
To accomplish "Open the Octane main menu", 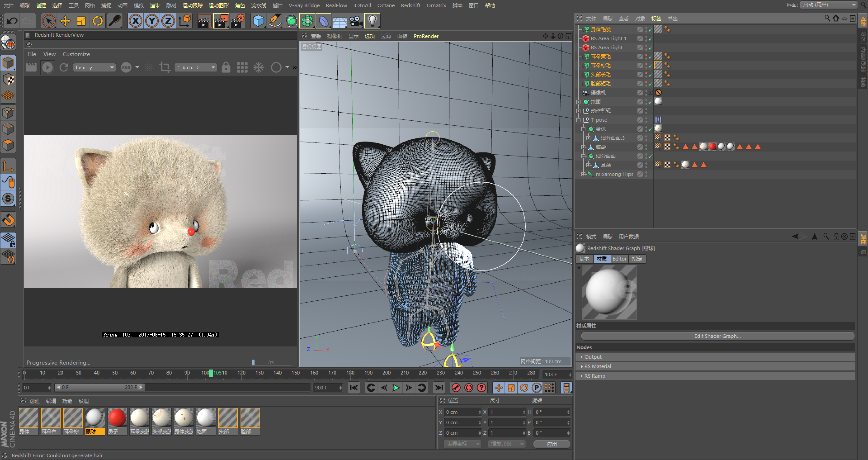I will 386,5.
